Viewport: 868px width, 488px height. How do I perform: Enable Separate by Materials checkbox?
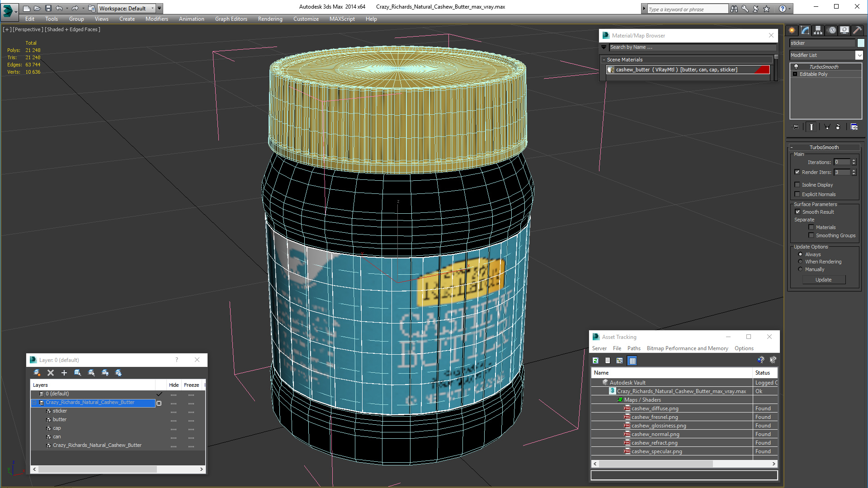pyautogui.click(x=811, y=227)
